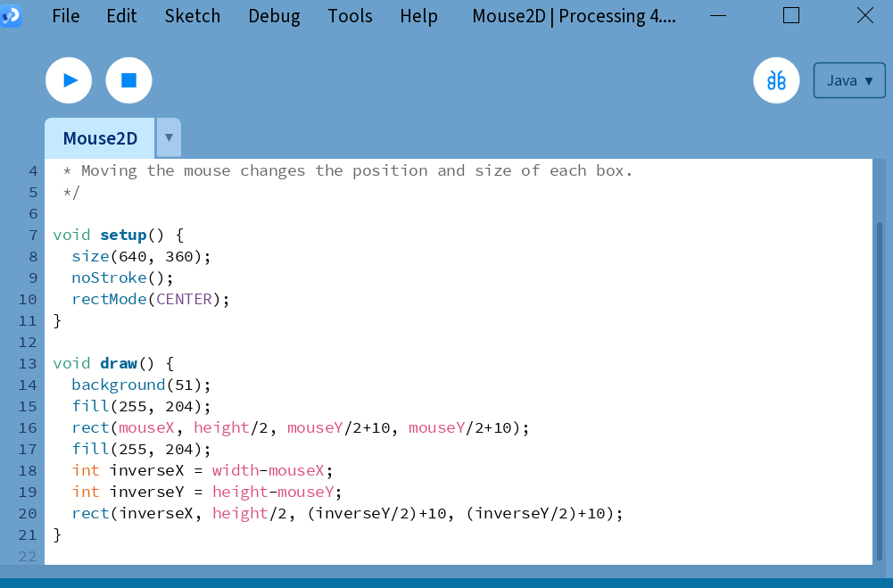Viewport: 893px width, 588px height.
Task: Maximize the Processing window
Action: 791,15
